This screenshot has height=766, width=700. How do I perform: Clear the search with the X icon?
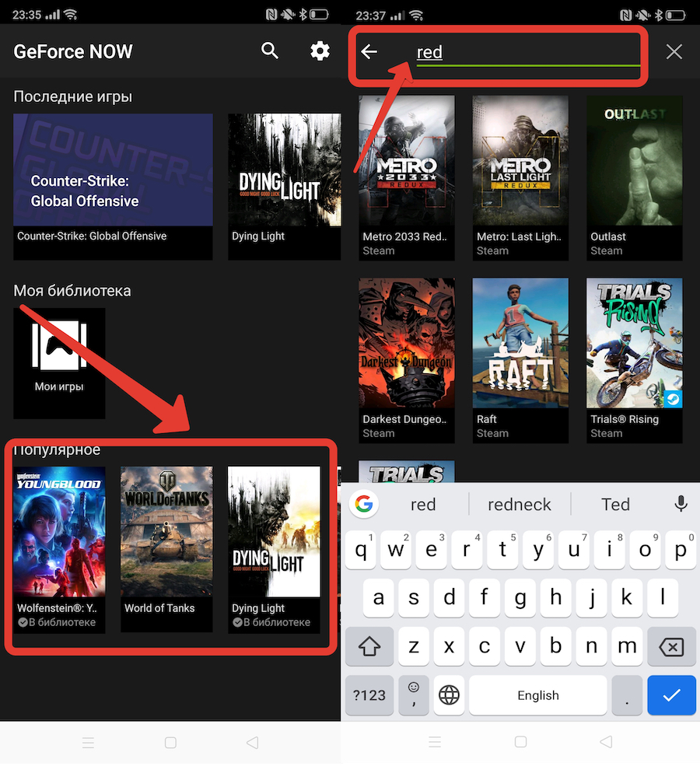(674, 52)
